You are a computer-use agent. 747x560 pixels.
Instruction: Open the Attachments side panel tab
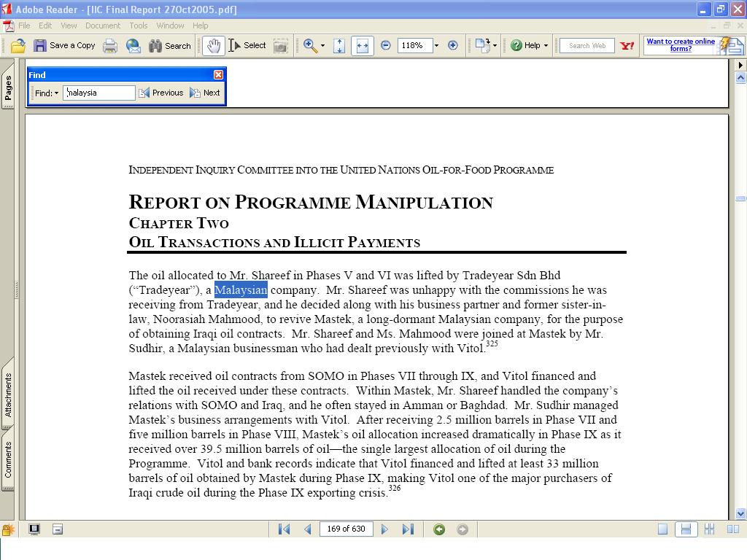coord(8,394)
